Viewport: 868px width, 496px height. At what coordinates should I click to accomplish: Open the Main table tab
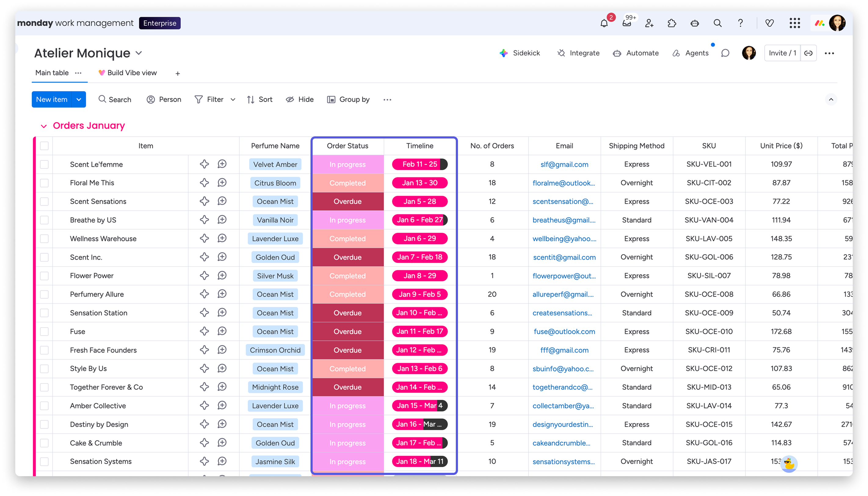[x=52, y=73]
